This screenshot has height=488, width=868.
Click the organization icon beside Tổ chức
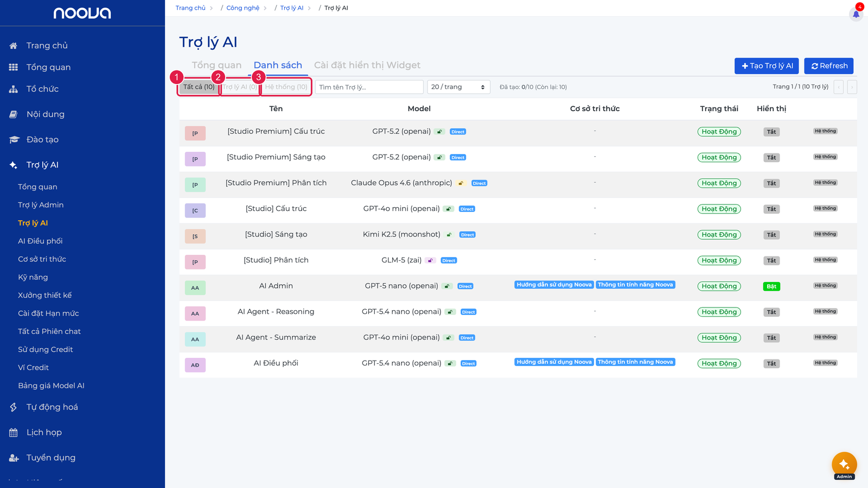point(14,89)
